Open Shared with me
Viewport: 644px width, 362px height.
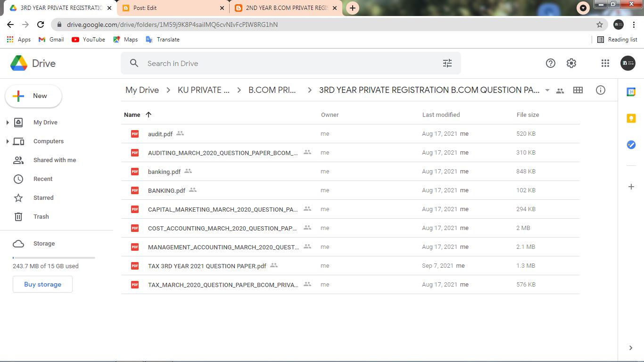coord(55,160)
